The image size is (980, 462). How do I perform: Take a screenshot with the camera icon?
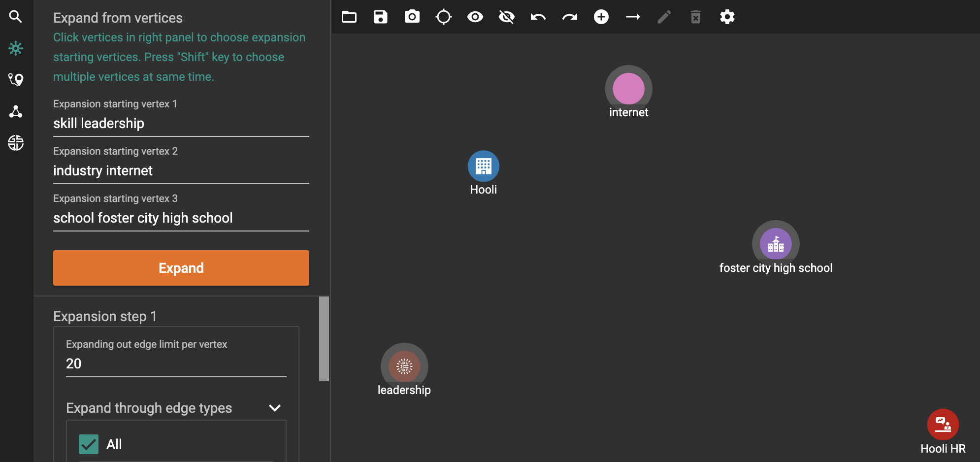412,17
